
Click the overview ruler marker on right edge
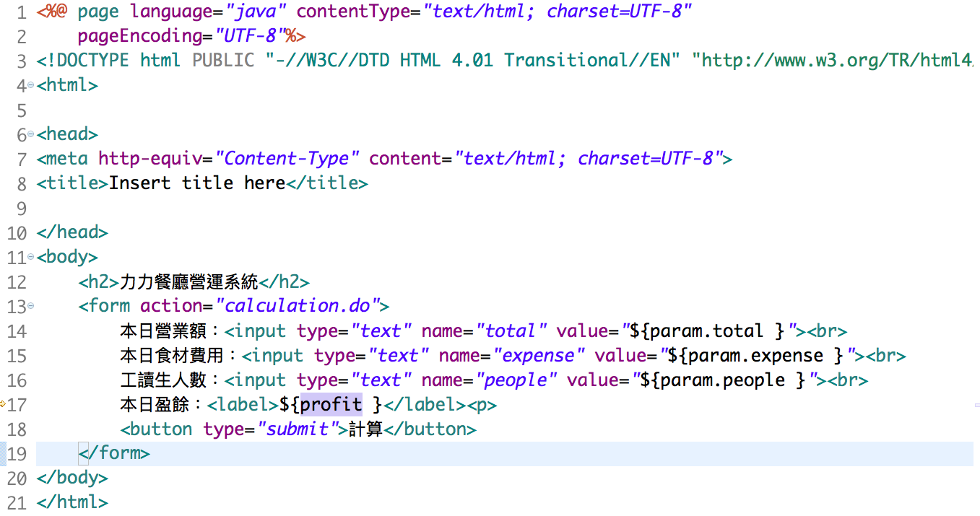click(x=976, y=406)
